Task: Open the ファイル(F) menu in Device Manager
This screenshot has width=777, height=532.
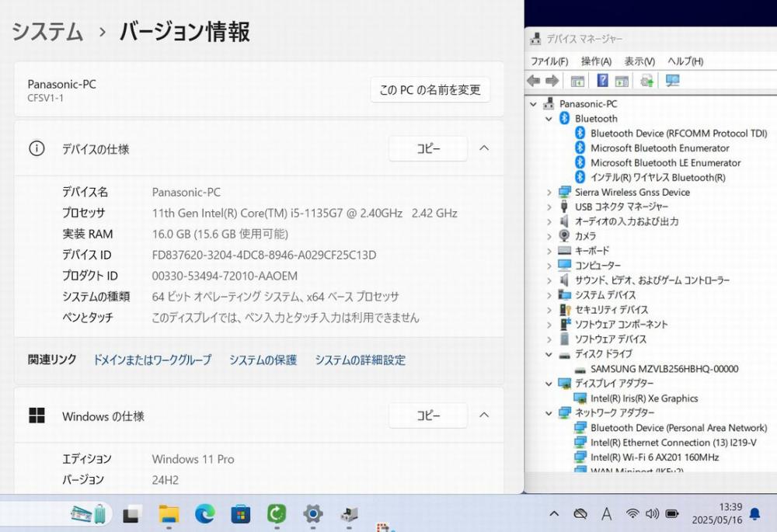Action: [x=549, y=61]
